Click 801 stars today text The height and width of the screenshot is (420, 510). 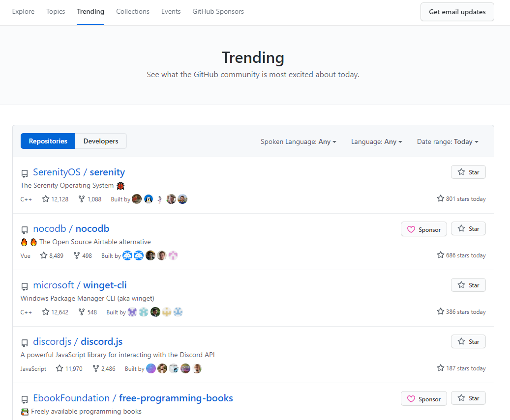point(461,198)
